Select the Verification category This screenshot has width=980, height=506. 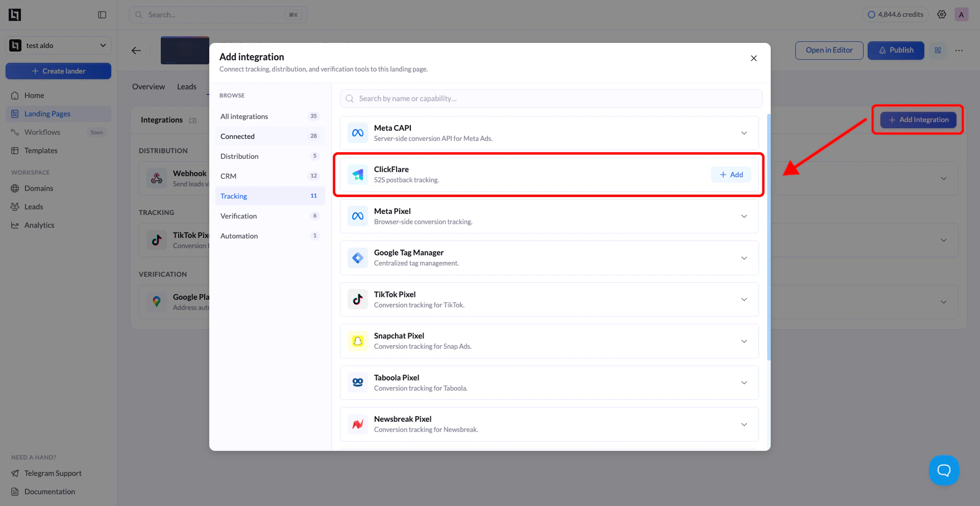(x=270, y=216)
